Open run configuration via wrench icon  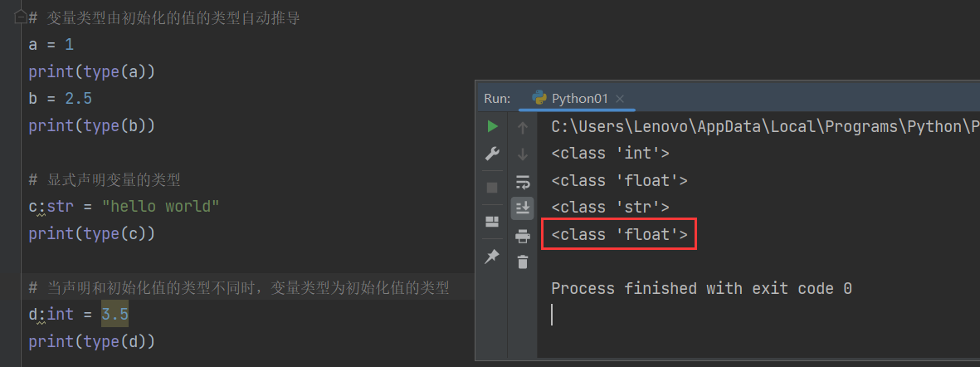coord(493,154)
